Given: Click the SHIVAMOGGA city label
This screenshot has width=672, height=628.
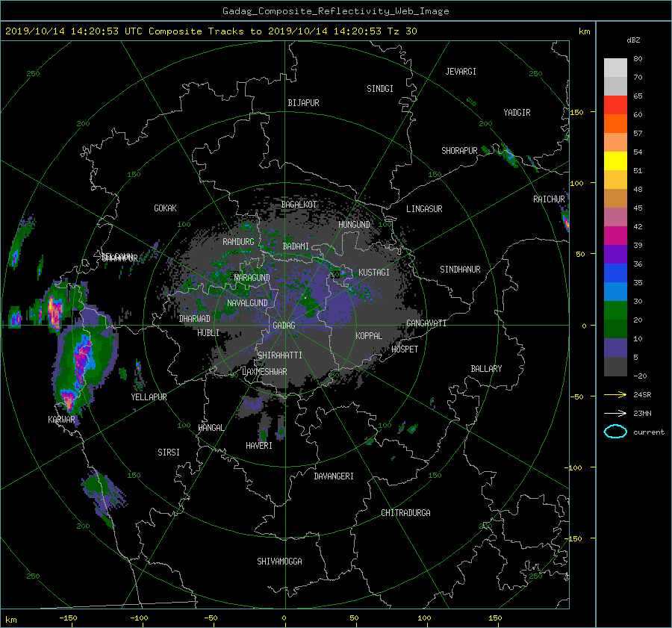Looking at the screenshot, I should click(279, 562).
